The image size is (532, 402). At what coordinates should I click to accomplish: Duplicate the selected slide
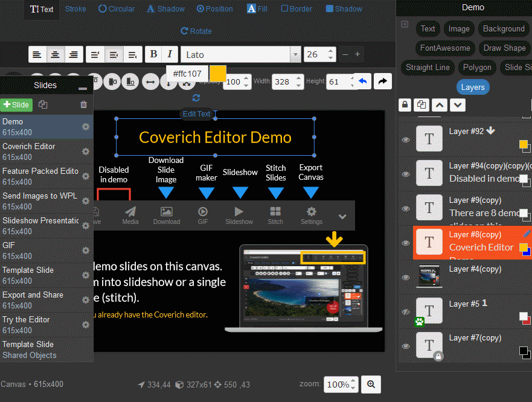coord(43,104)
